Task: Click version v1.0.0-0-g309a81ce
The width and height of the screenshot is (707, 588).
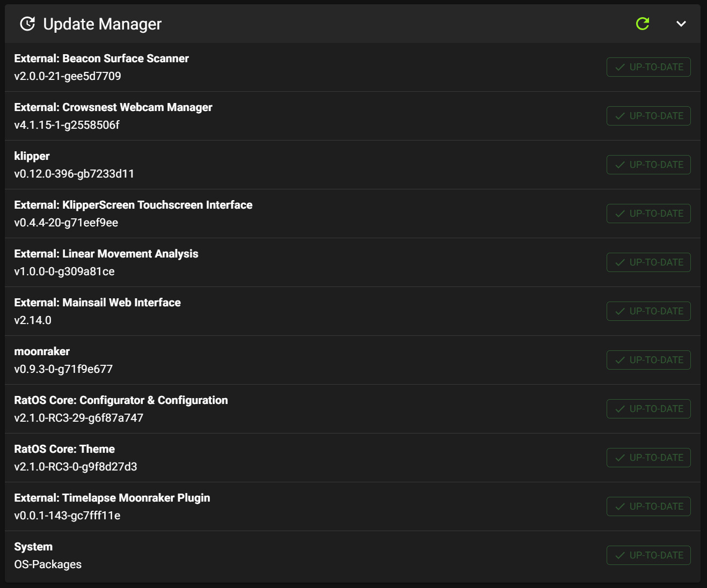Action: 64,271
